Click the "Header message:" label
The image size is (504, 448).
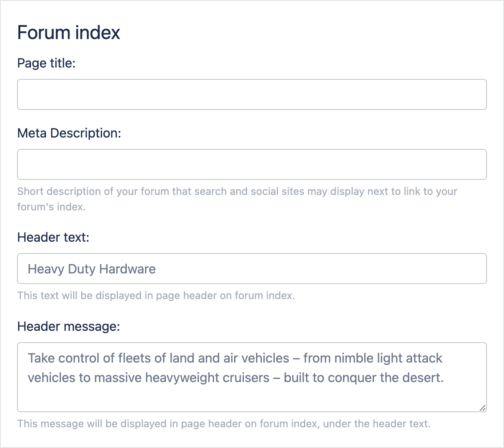click(x=69, y=326)
